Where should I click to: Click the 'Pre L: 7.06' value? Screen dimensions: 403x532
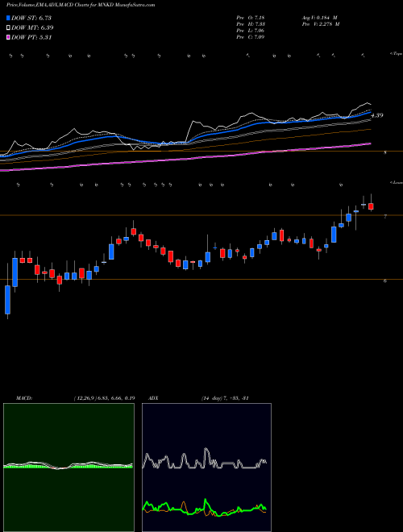(x=251, y=31)
